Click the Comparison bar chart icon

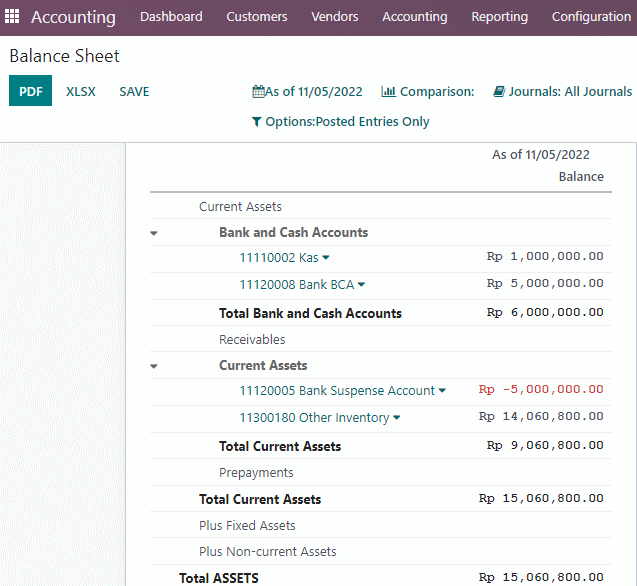click(388, 91)
